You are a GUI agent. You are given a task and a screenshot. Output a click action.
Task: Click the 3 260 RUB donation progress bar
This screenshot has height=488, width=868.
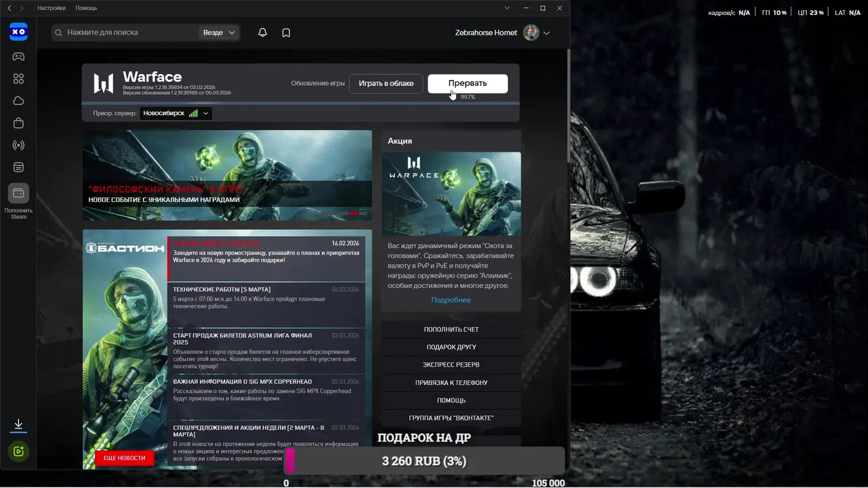(424, 461)
